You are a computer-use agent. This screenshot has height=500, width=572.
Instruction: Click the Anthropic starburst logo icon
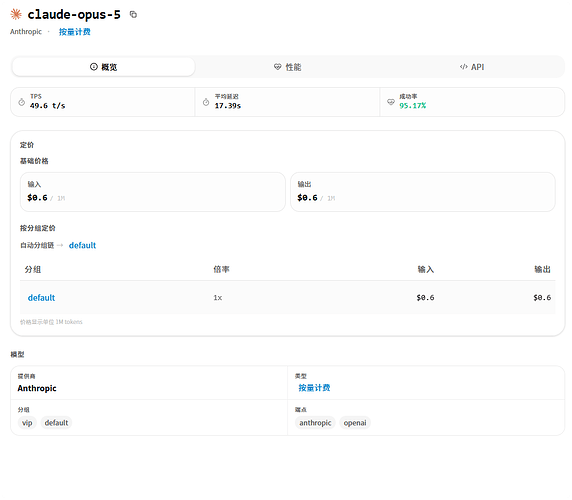tap(16, 14)
